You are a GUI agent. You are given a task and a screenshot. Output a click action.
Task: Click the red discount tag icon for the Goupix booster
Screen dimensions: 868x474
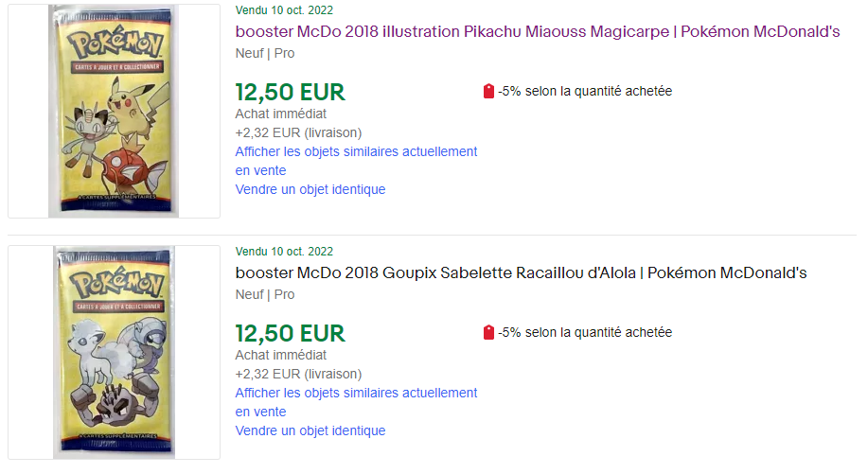pos(488,333)
